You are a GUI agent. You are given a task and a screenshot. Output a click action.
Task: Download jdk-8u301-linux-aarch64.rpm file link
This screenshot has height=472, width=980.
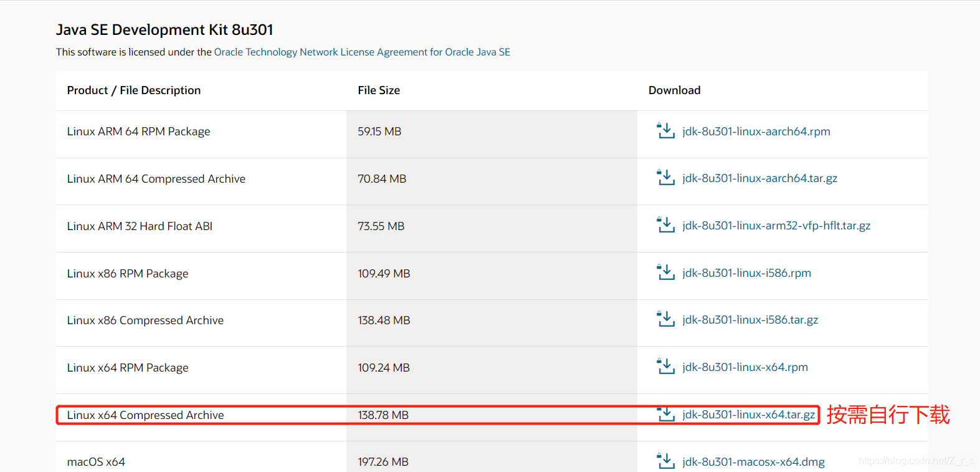tap(756, 131)
